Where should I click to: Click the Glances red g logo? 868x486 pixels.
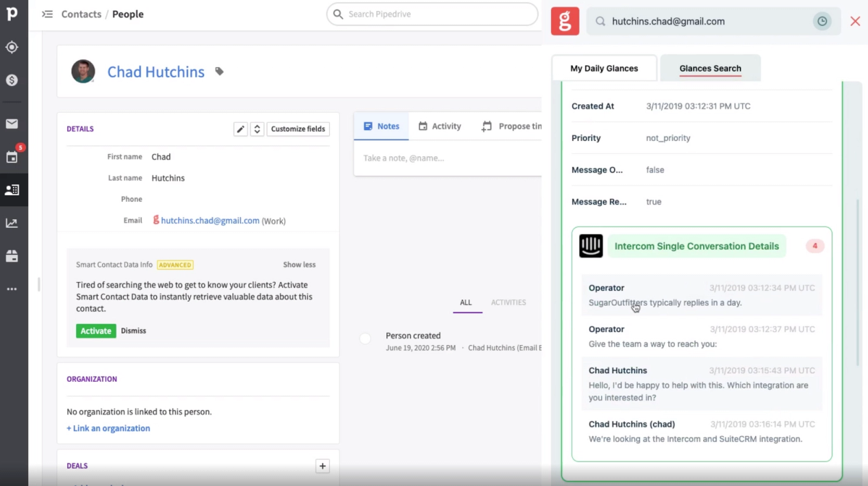coord(565,21)
